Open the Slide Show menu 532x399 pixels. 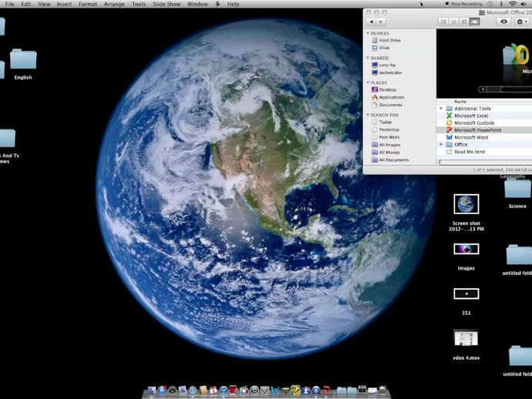tap(167, 4)
